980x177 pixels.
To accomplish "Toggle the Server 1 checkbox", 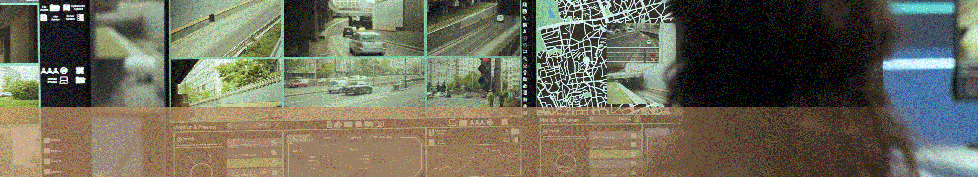I will [x=47, y=140].
